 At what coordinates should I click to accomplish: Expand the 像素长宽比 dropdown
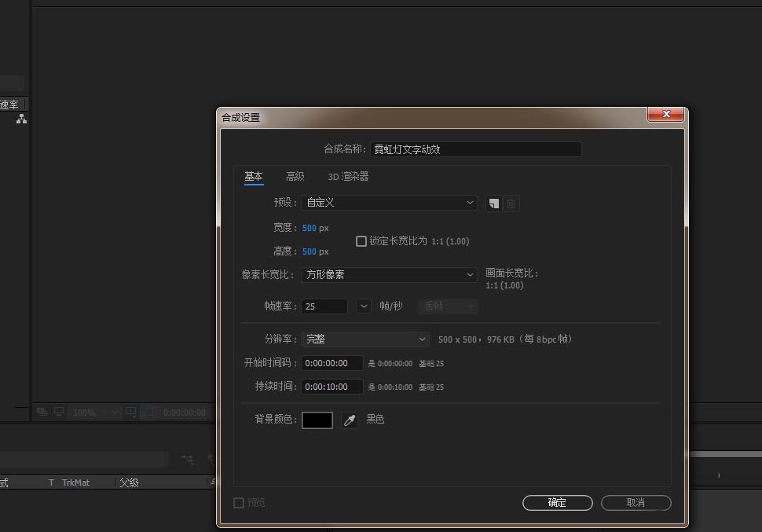389,275
